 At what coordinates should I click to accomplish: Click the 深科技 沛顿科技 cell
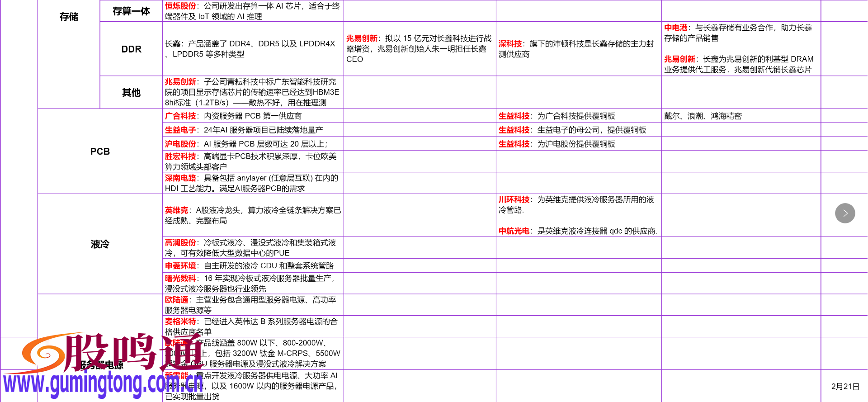(579, 49)
